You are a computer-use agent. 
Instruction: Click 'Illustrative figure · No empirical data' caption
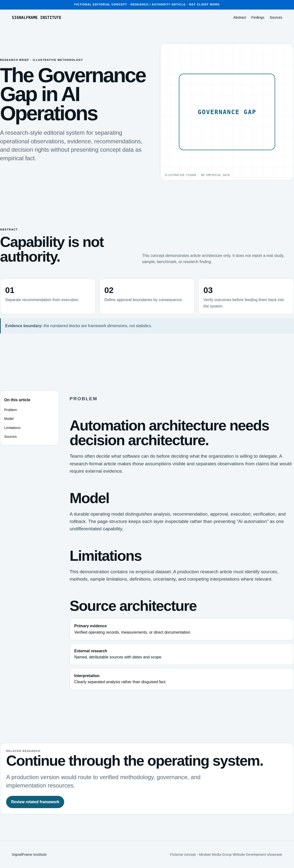197,175
